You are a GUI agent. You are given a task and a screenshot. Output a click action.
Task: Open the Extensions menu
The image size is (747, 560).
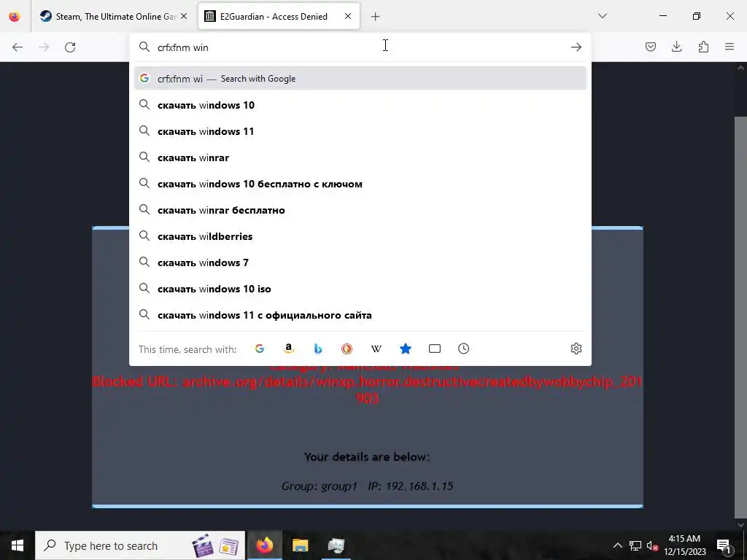tap(703, 47)
